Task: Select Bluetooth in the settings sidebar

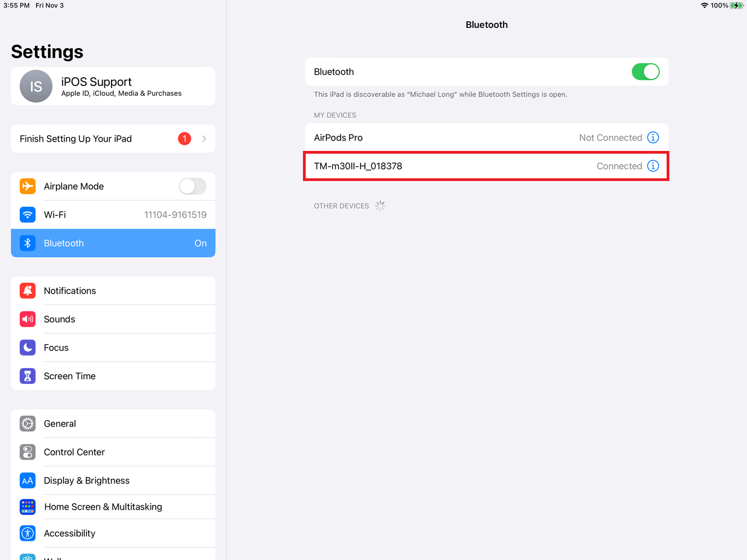Action: pos(113,243)
